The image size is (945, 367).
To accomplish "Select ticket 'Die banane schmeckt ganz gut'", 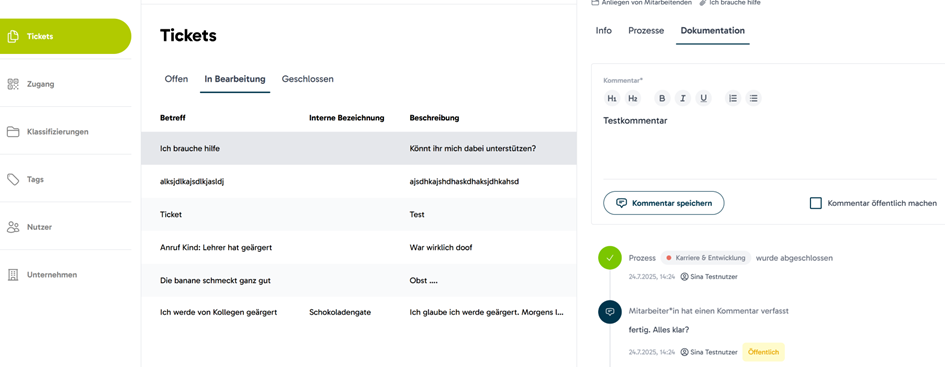I will click(x=359, y=280).
